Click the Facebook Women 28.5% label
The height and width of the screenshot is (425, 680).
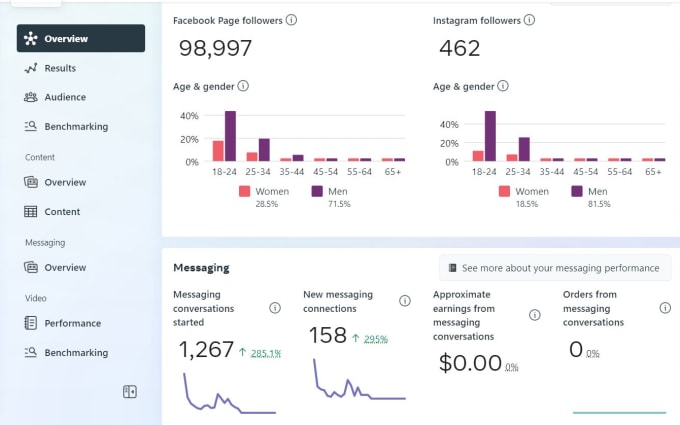pyautogui.click(x=266, y=204)
